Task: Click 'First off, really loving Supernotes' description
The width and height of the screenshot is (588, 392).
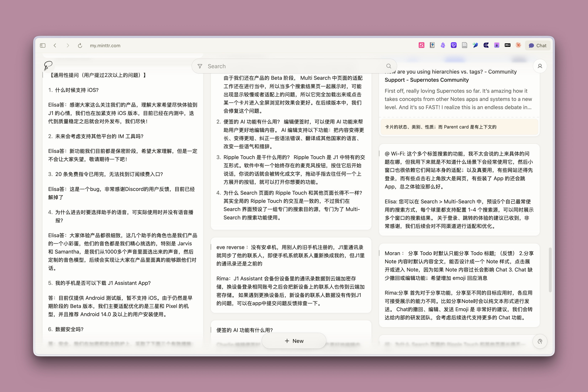Action: click(459, 99)
